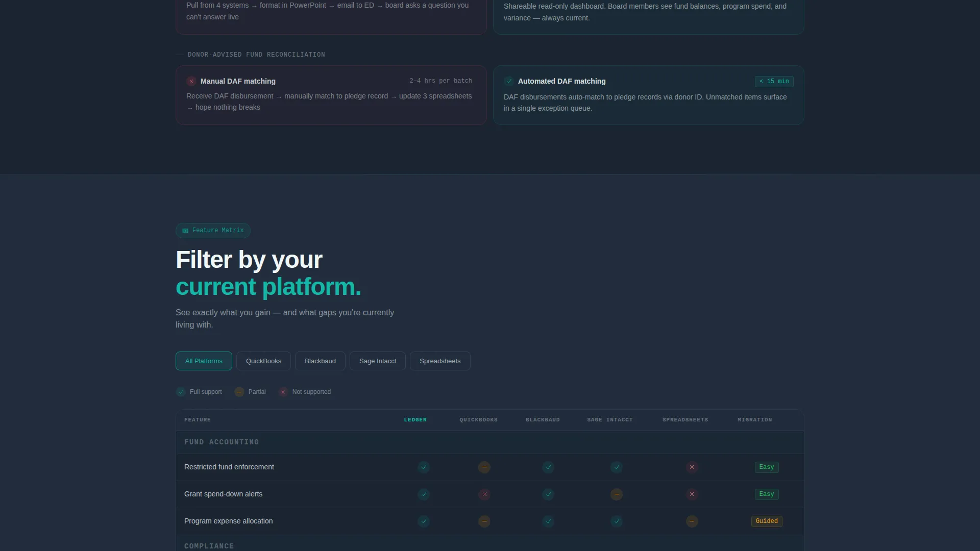Click the Manual DAF matching card title
Screen dimensions: 980x551
pos(238,81)
